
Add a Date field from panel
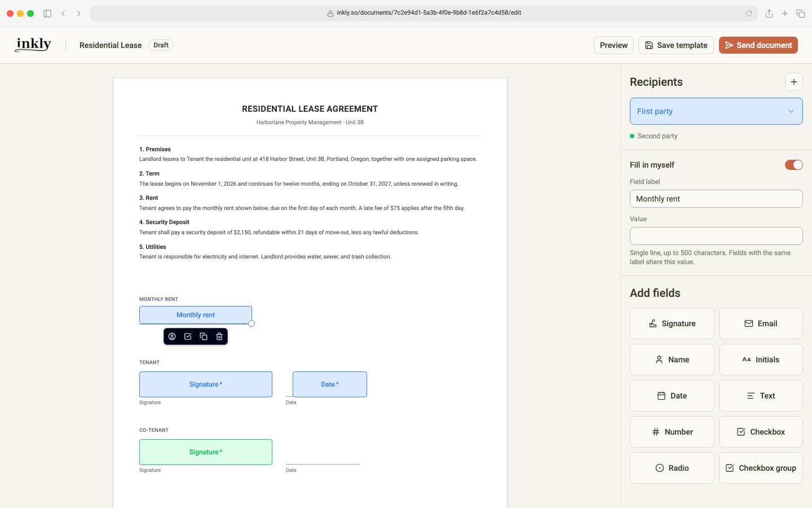[x=672, y=396]
